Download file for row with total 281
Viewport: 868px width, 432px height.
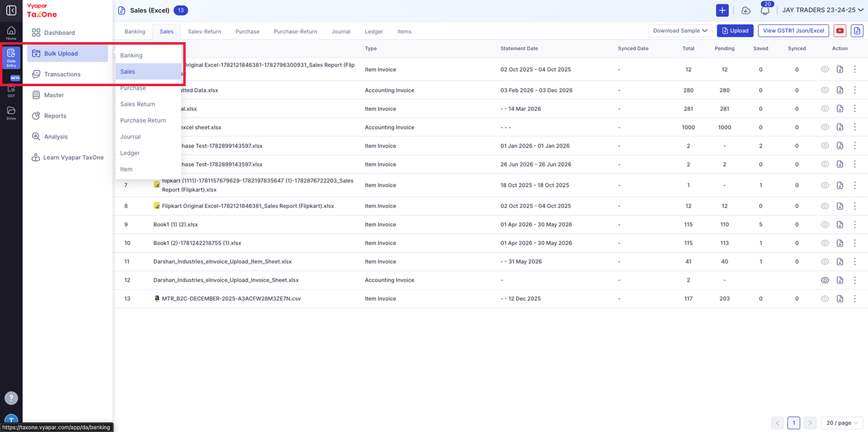point(840,109)
